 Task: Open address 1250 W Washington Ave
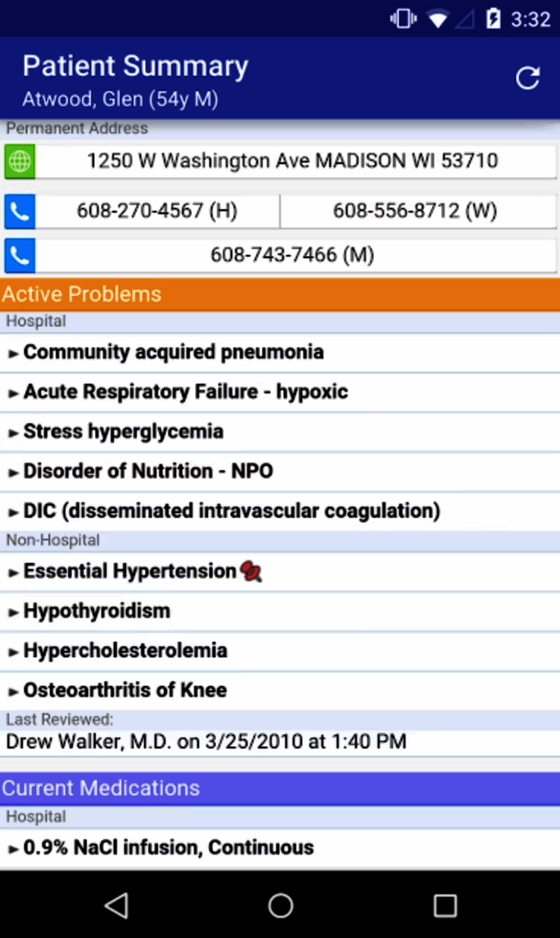[292, 161]
